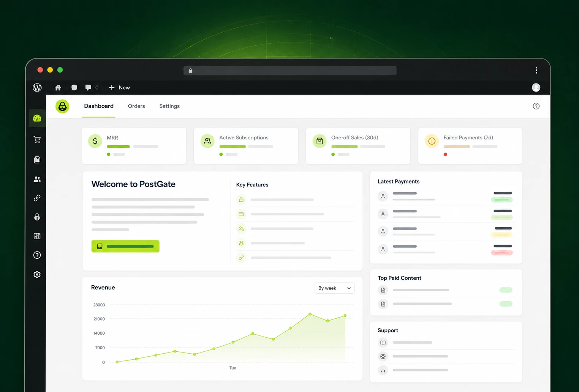Open the By week dropdown
This screenshot has height=392, width=579.
[334, 288]
